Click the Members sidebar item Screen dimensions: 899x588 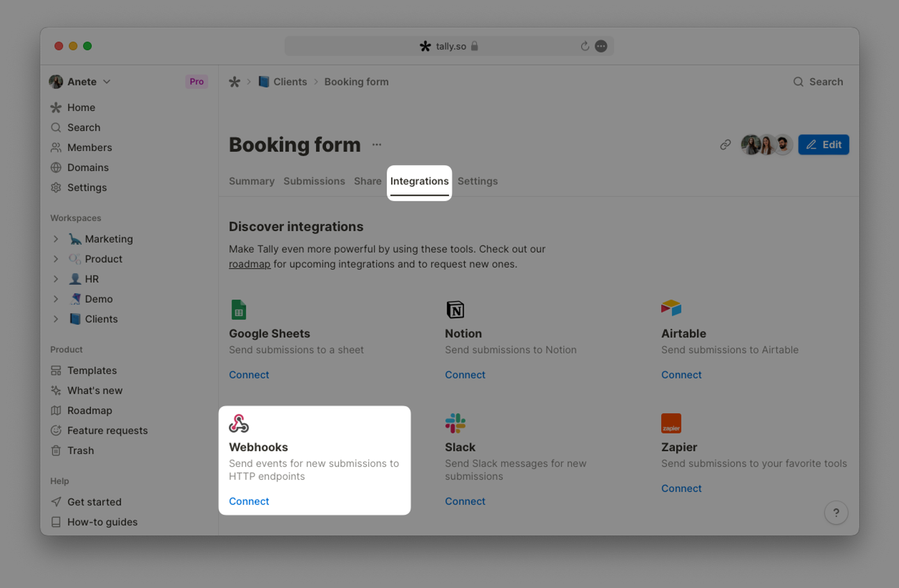89,147
